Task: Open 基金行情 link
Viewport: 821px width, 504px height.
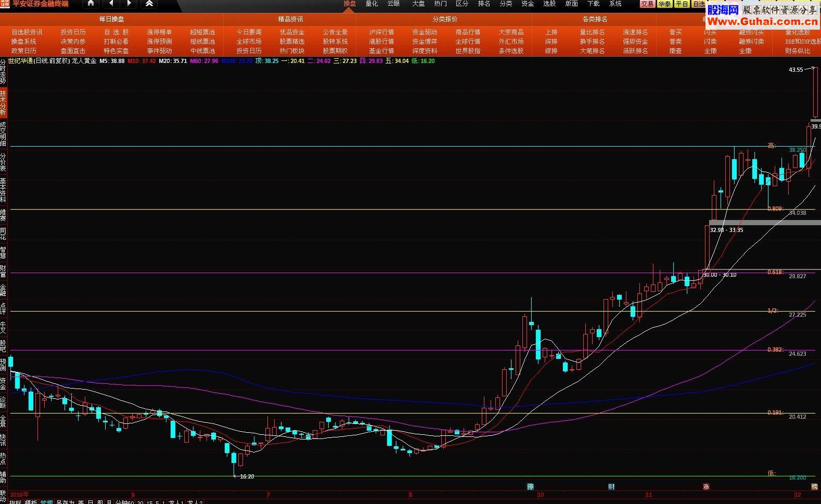Action: tap(381, 51)
